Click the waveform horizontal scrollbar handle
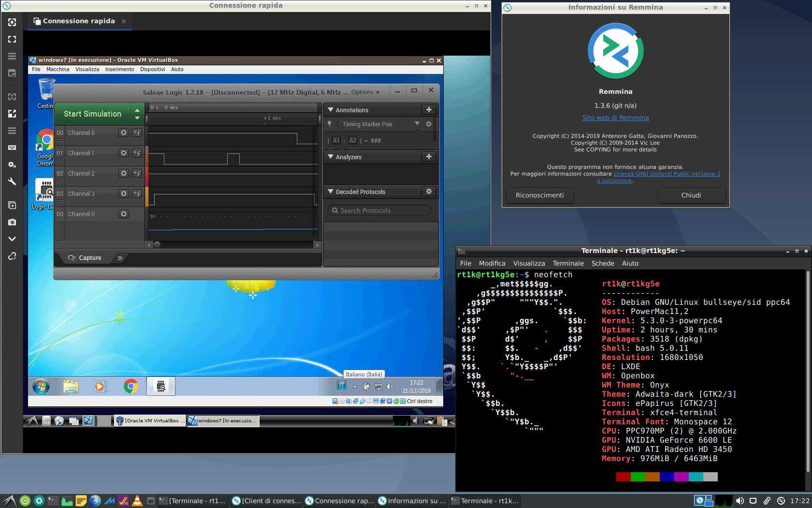Screen dimensions: 812x508 click(157, 245)
